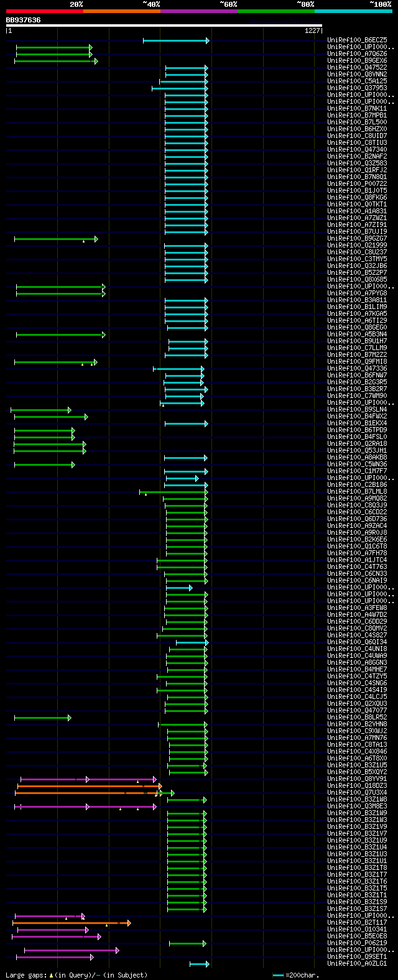Click the green ~80% identity legend segment
Image resolution: width=398 pixels, height=980 pixels.
[276, 11]
